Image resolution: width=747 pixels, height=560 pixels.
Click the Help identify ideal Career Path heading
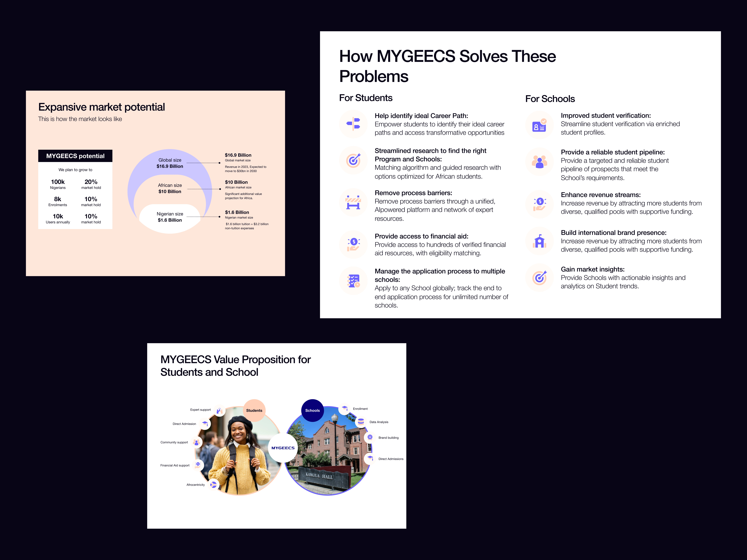point(421,116)
